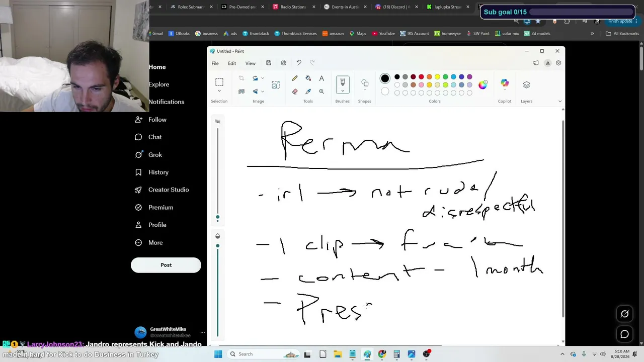Screen dimensions: 644x362
Task: Activate the Eraser tool
Action: click(295, 92)
